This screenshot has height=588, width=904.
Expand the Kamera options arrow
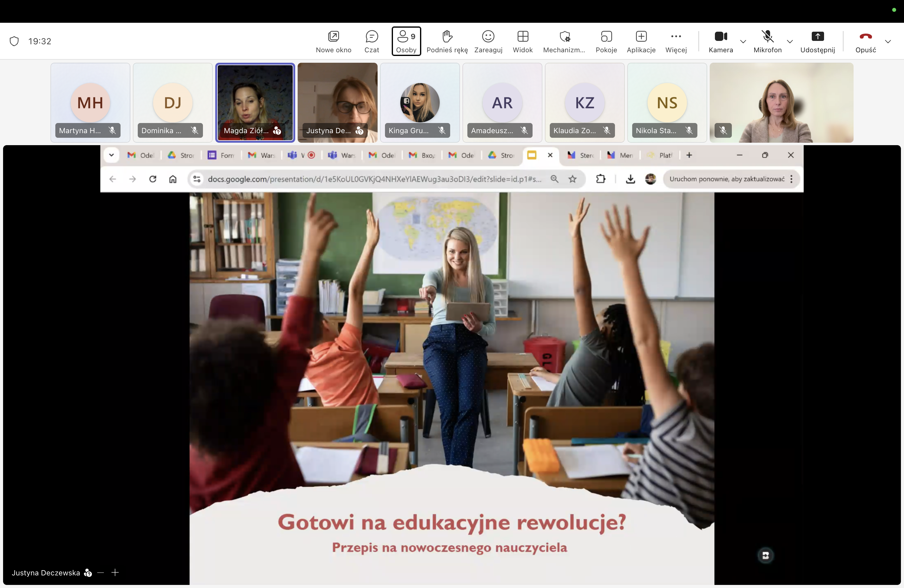pyautogui.click(x=743, y=42)
